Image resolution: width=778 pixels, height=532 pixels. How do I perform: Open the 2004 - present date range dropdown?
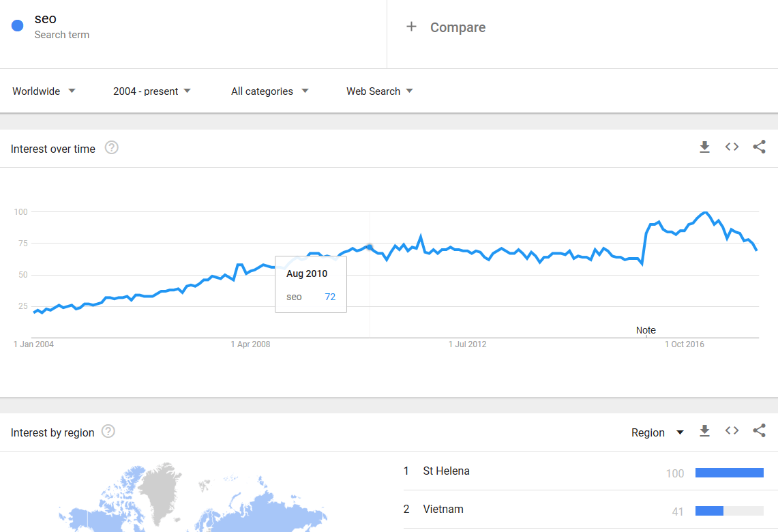click(x=152, y=91)
